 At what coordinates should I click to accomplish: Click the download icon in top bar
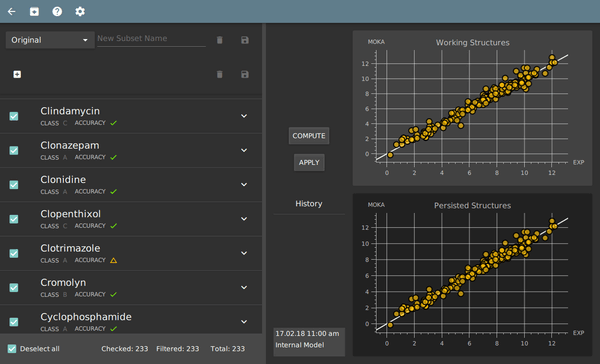pyautogui.click(x=34, y=11)
